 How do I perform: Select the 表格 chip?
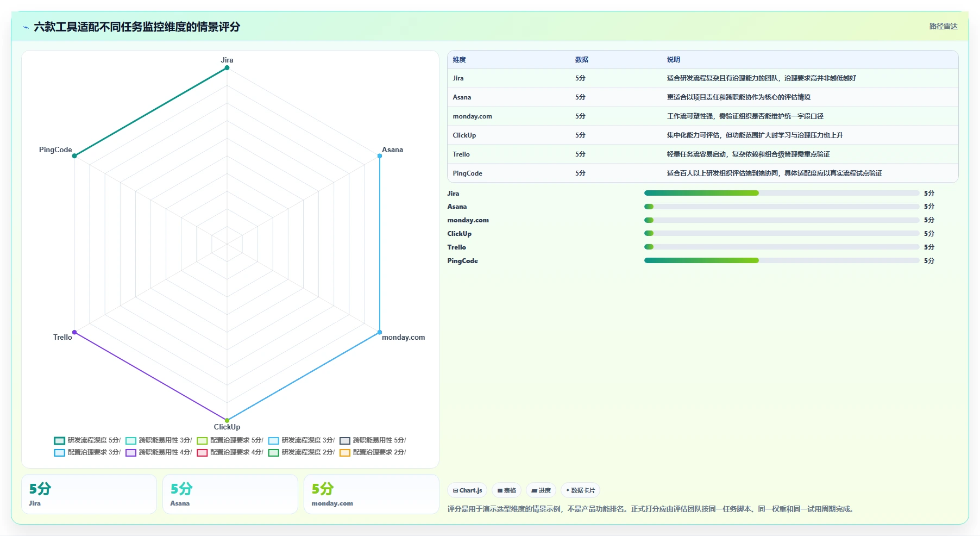tap(507, 490)
